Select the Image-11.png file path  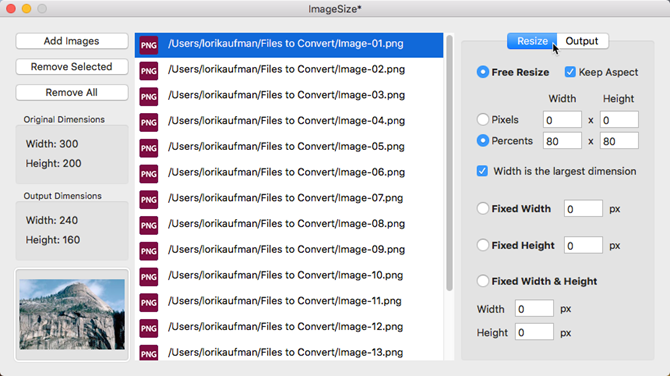285,301
